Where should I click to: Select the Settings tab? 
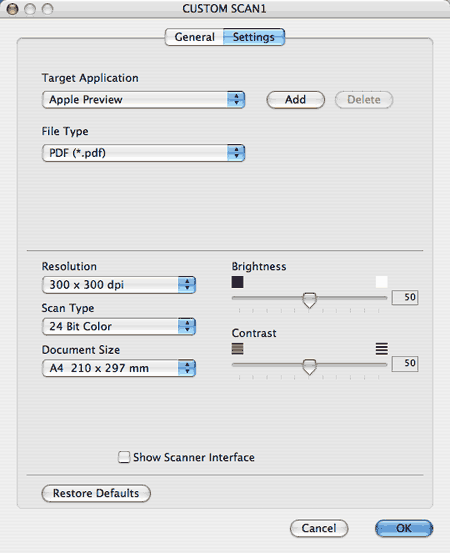254,37
